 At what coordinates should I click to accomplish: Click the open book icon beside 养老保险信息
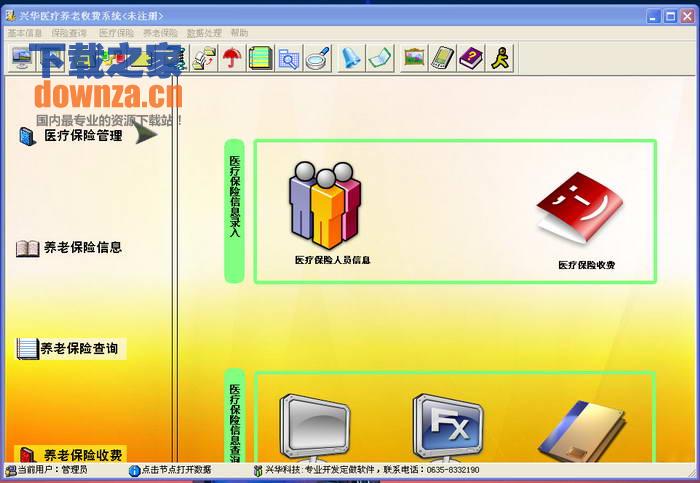(x=28, y=249)
